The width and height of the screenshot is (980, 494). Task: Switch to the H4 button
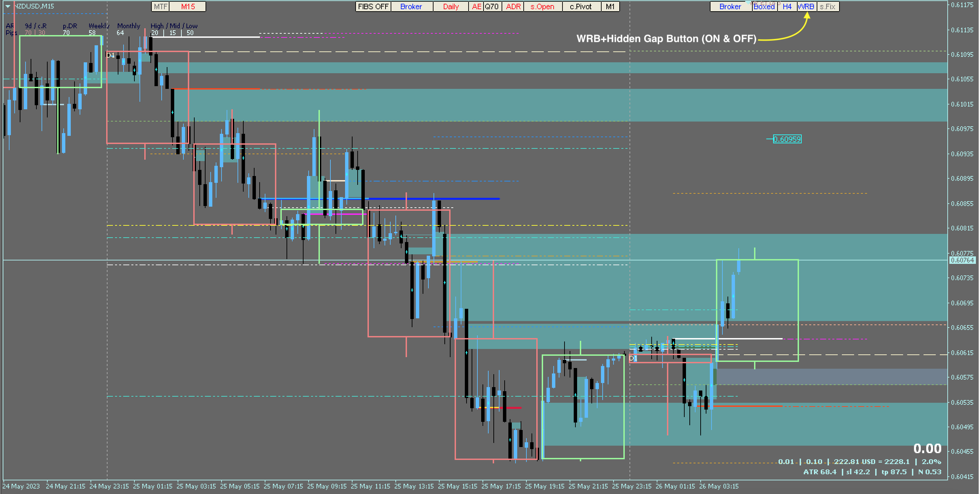(x=787, y=6)
